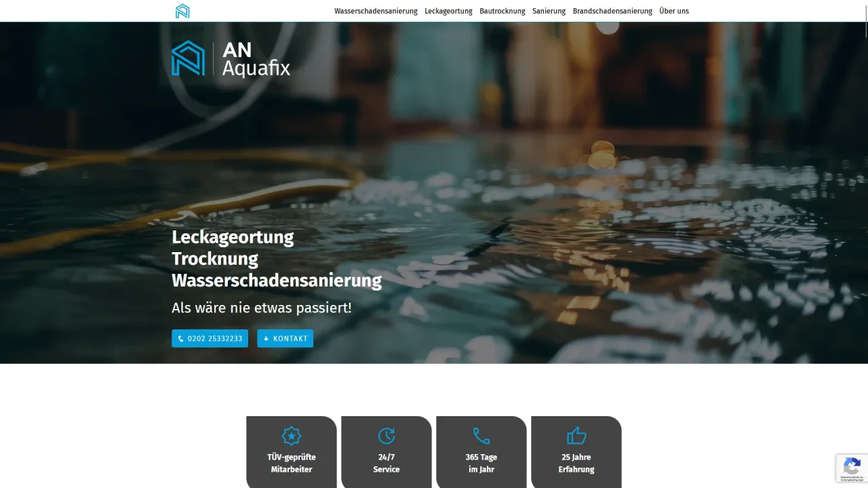Screen dimensions: 868x488
Task: Click the down-arrow icon on Kontakt button
Action: (267, 339)
